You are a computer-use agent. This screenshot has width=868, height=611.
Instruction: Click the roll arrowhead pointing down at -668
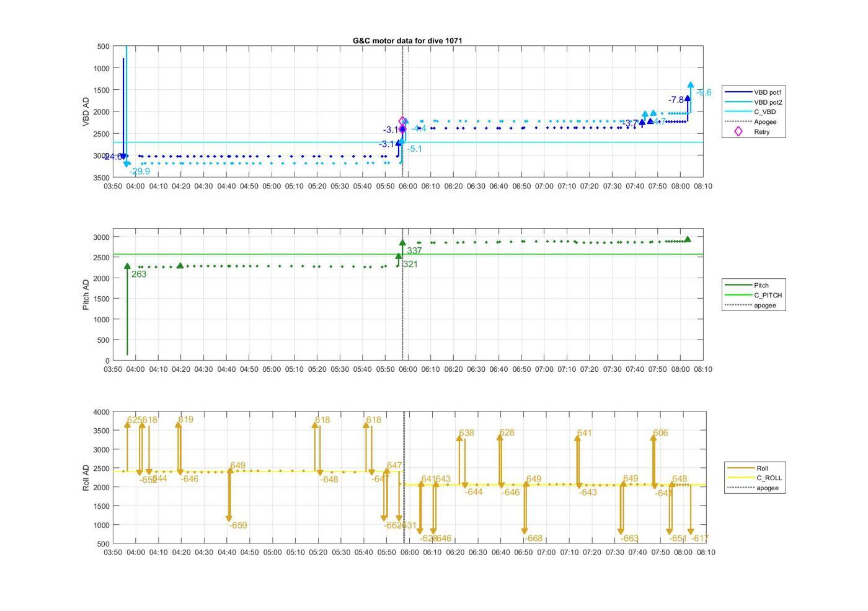pyautogui.click(x=525, y=531)
